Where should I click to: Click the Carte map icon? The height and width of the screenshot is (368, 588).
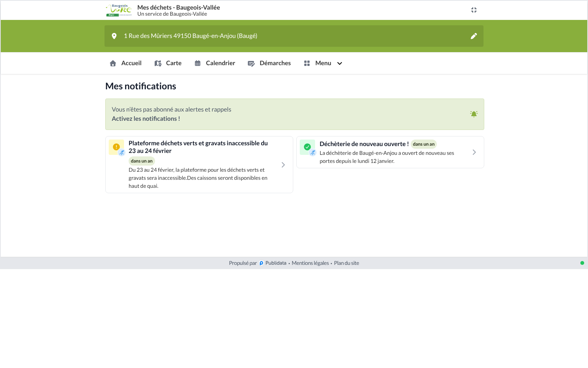pyautogui.click(x=158, y=63)
